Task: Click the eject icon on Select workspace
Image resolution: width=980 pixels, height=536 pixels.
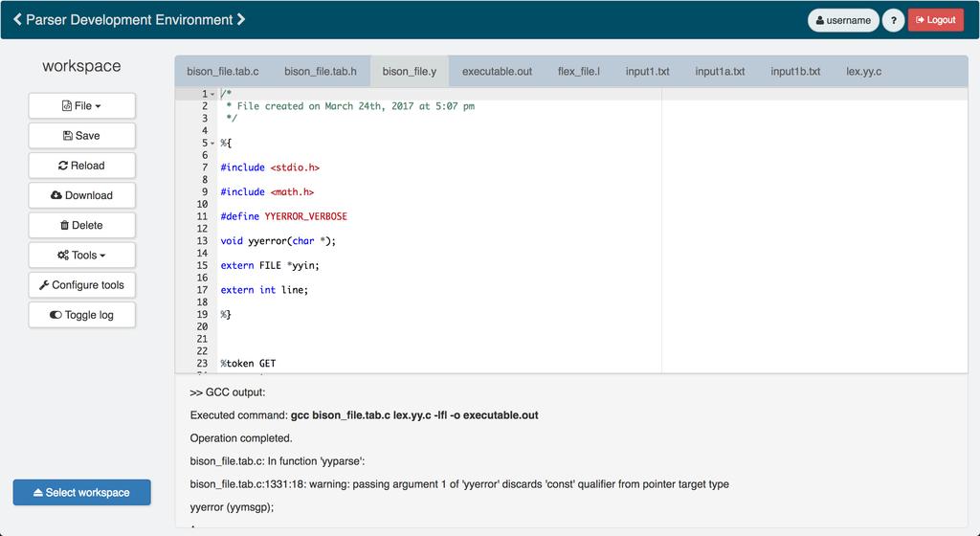Action: pos(38,492)
